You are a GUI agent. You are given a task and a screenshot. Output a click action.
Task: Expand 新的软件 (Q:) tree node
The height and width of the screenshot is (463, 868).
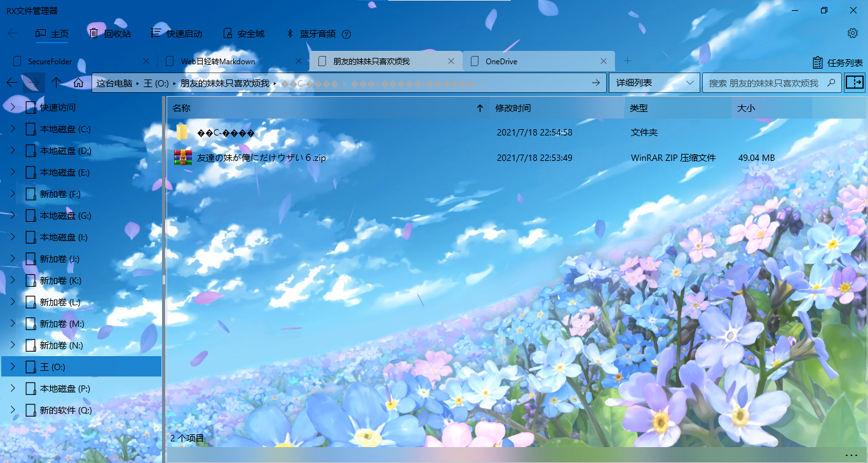pos(13,410)
